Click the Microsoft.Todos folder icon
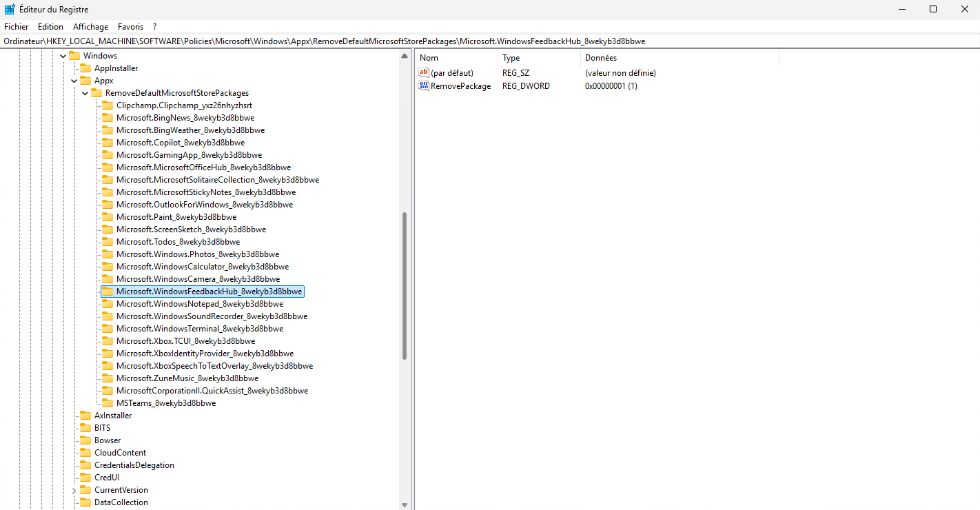This screenshot has width=980, height=510. click(x=108, y=242)
